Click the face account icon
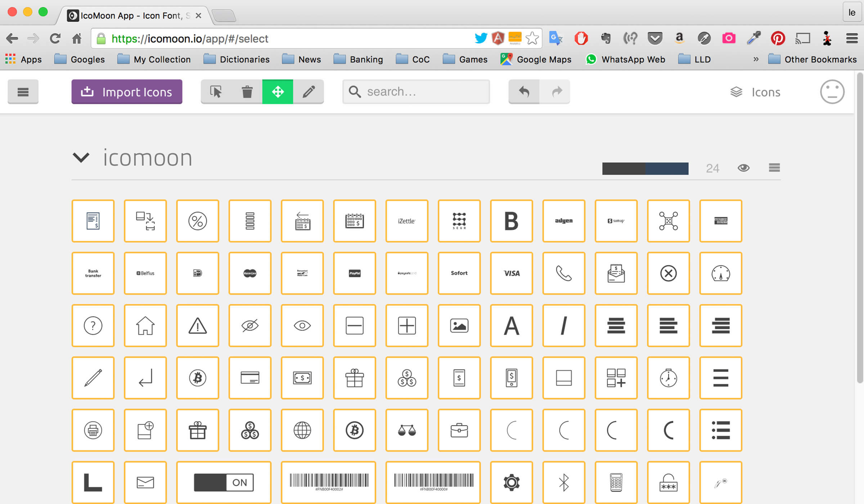Viewport: 864px width, 504px height. 832,92
